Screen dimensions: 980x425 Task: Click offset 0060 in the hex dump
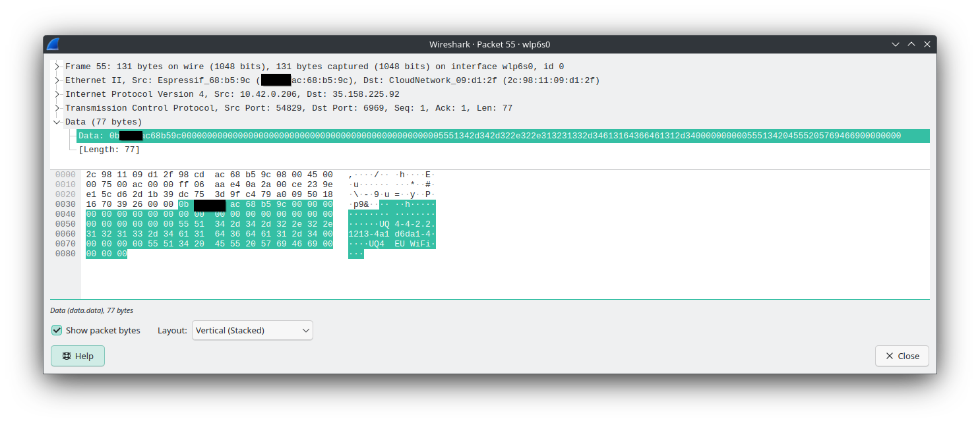pyautogui.click(x=65, y=234)
